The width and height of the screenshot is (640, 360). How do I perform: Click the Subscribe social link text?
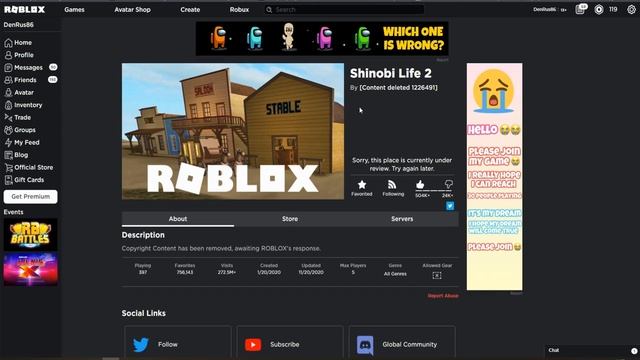284,344
